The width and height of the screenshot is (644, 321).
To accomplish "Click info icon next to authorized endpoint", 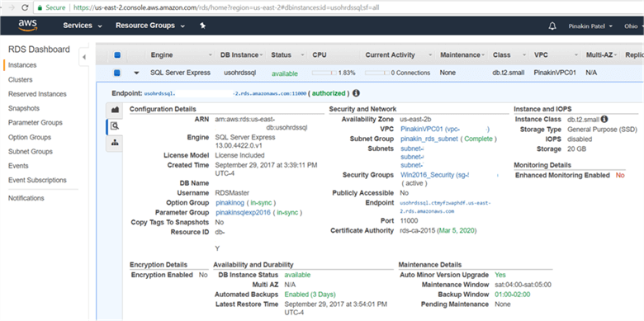I will click(x=356, y=93).
